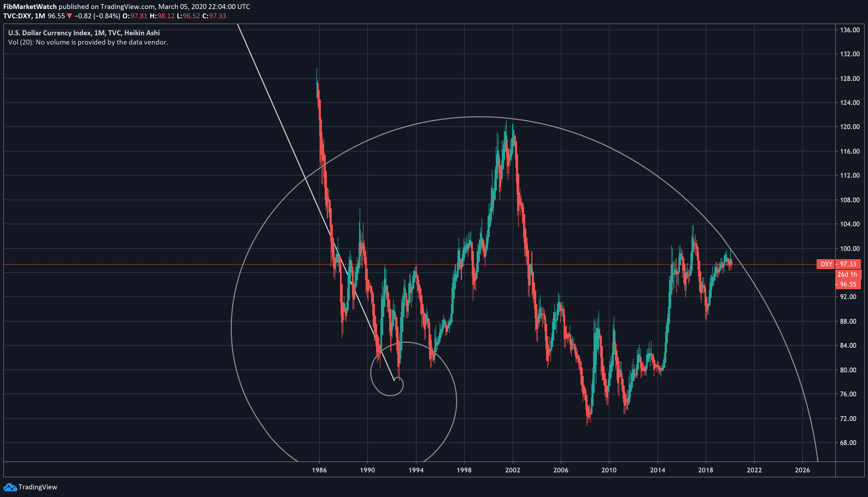Click the 120.00 price axis label
Image resolution: width=868 pixels, height=497 pixels.
850,127
